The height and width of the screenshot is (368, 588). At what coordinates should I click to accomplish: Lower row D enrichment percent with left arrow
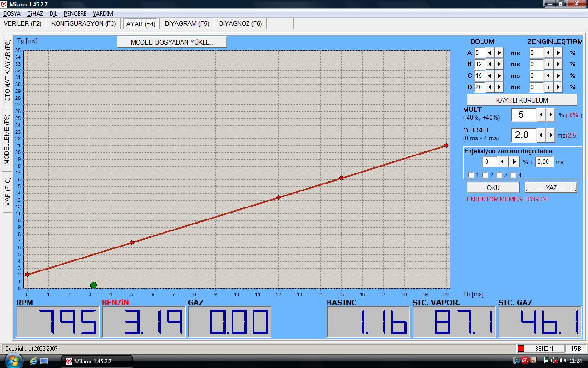coord(548,87)
